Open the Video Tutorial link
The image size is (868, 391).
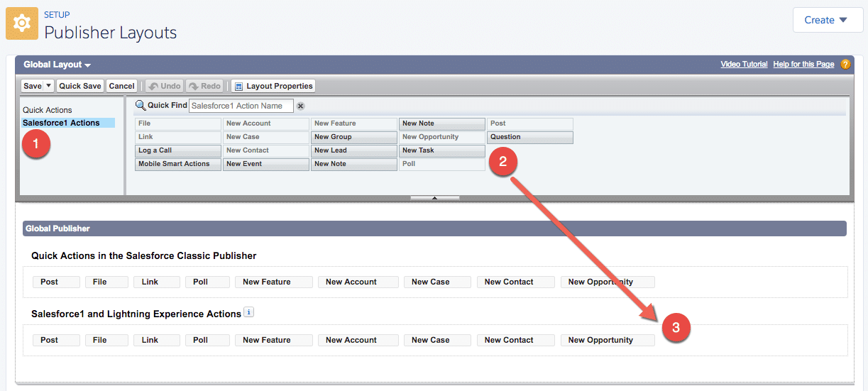point(744,65)
